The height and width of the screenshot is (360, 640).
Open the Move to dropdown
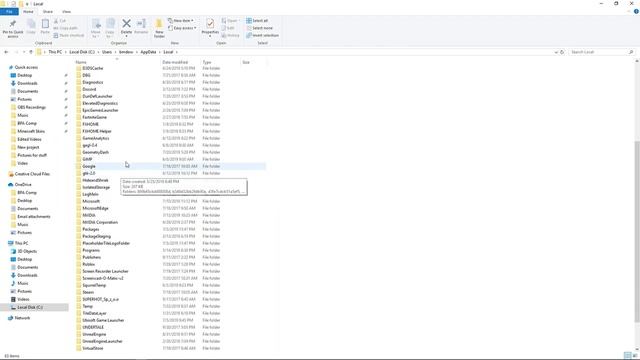point(96,28)
